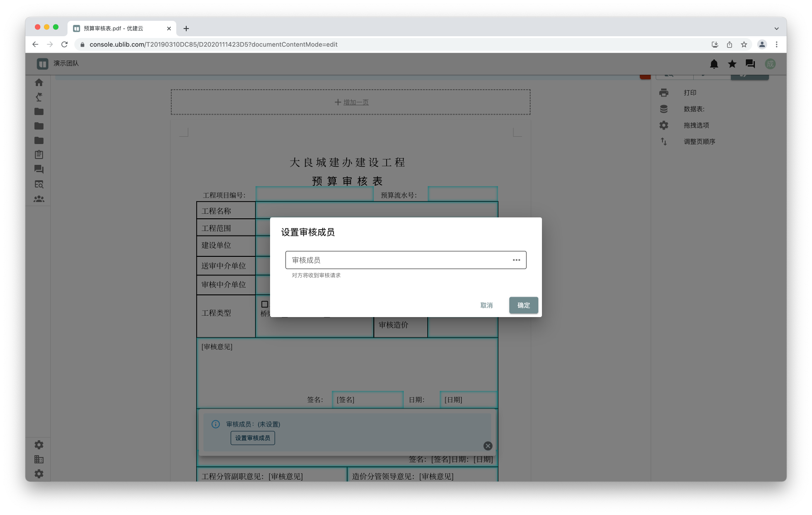Click 取消 to cancel the dialog

[487, 305]
